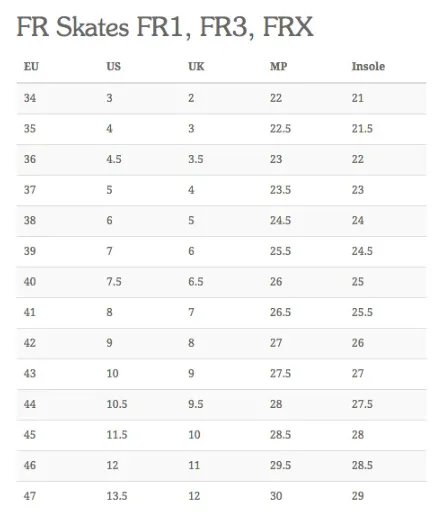Click UK size 9.5 cell
Viewport: 447px width, 523px height.
196,404
